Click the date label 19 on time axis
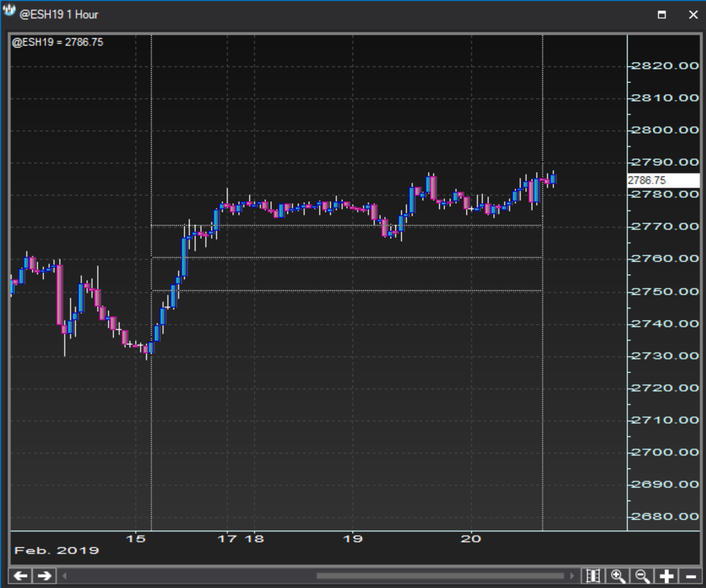The image size is (706, 588). [352, 539]
